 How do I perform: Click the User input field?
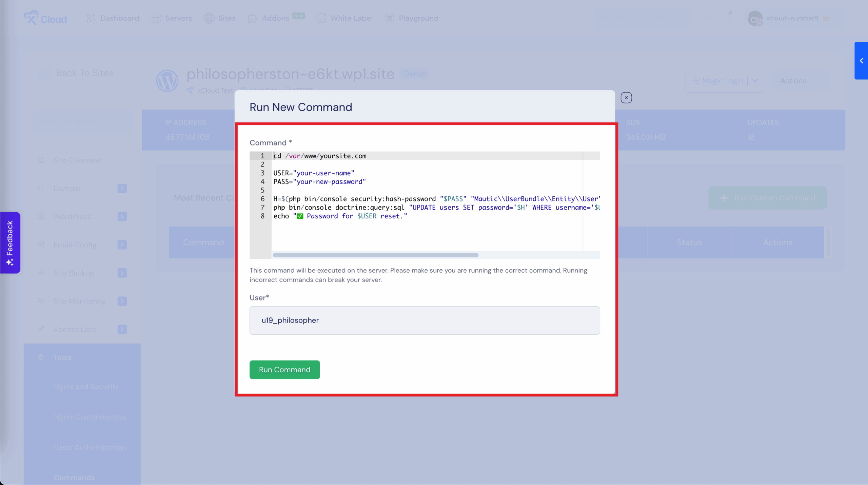(x=425, y=321)
